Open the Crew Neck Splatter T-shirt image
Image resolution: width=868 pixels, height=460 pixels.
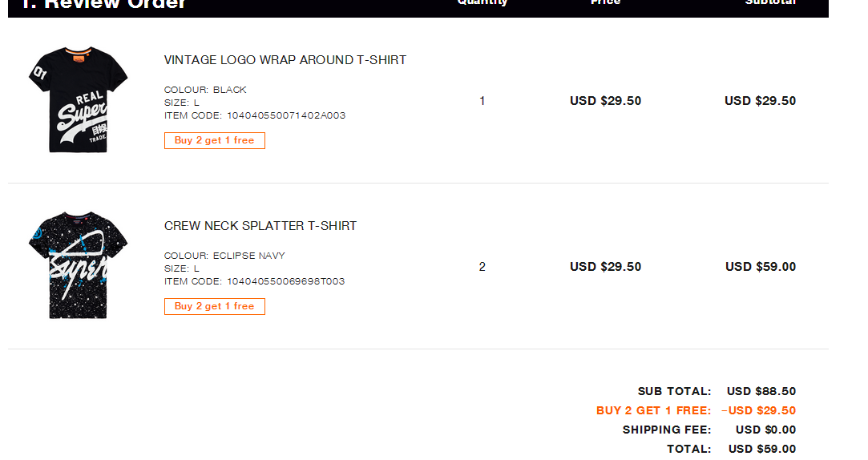click(78, 265)
